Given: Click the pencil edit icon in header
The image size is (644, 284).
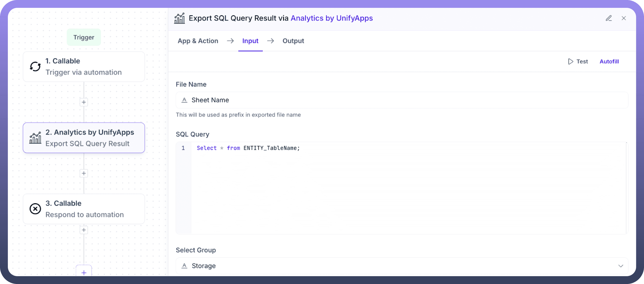Looking at the screenshot, I should coord(608,18).
